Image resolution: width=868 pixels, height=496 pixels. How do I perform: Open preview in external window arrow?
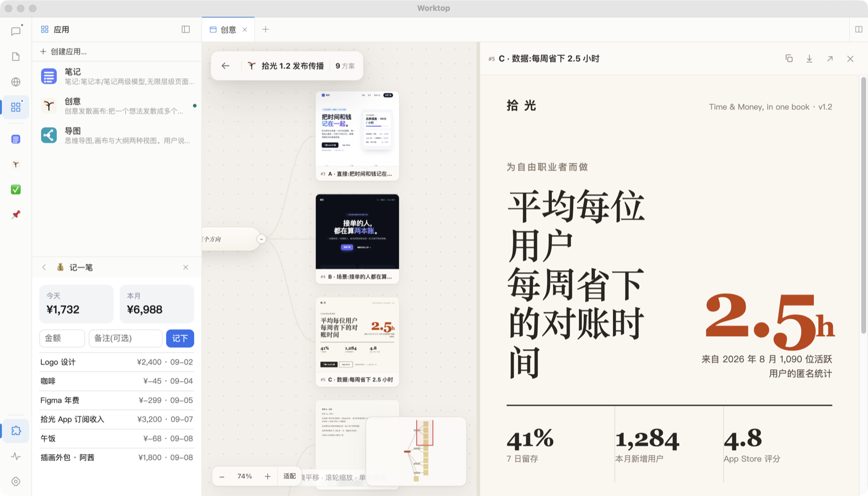[829, 59]
